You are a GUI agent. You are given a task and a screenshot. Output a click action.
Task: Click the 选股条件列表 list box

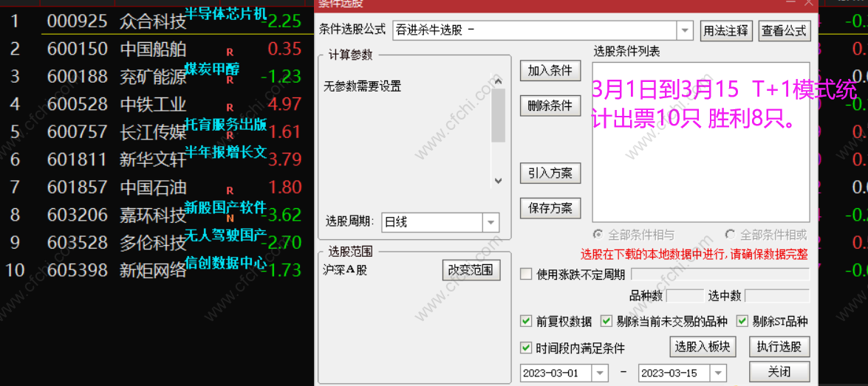(x=701, y=142)
